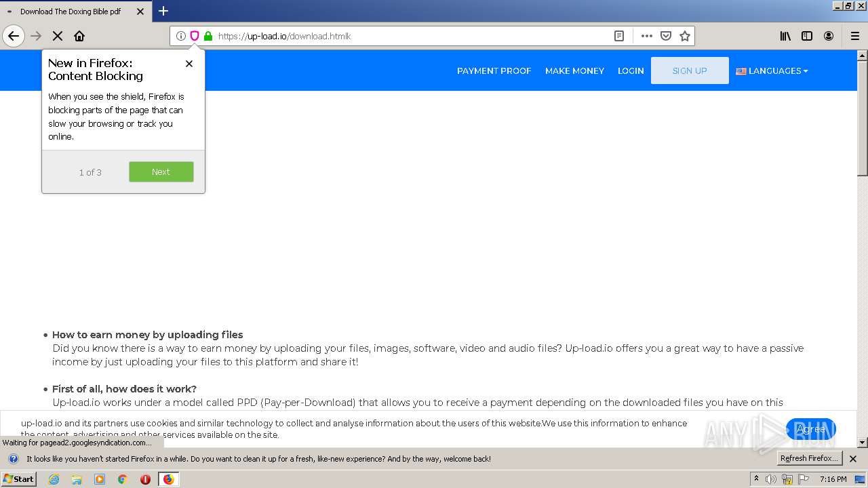This screenshot has width=868, height=488.
Task: Open media player from taskbar
Action: pos(100,479)
